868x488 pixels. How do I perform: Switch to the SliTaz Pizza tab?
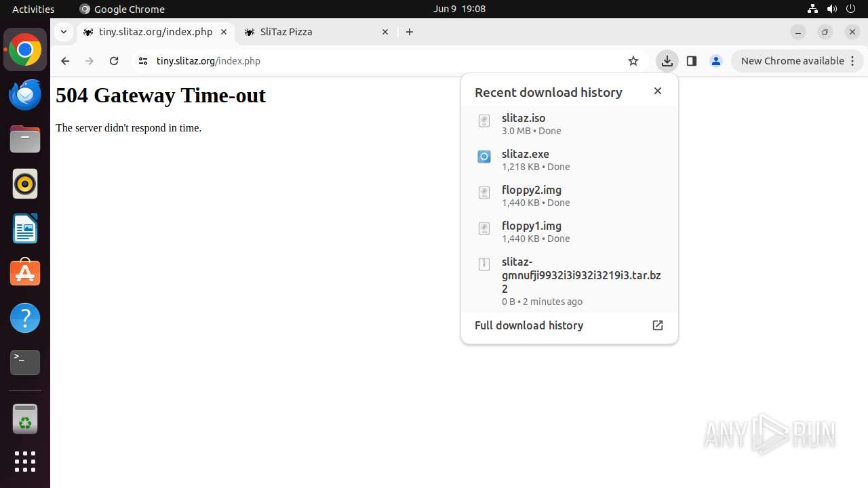tap(317, 32)
